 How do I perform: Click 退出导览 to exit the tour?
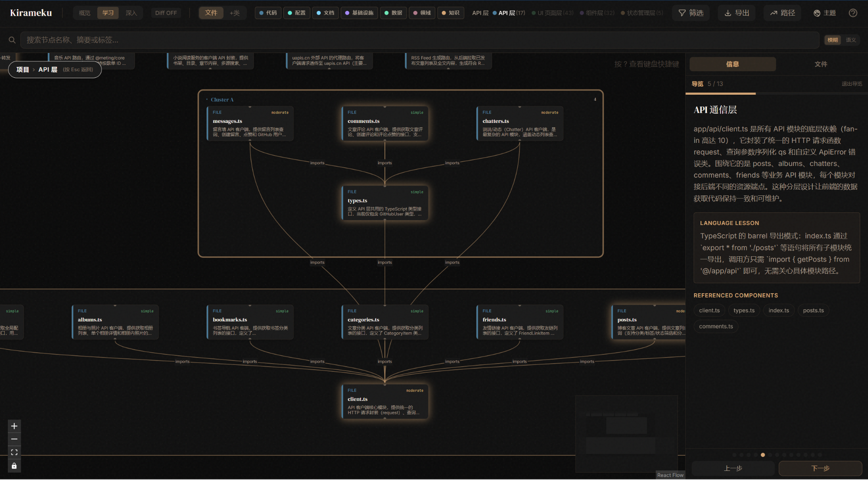pos(852,84)
